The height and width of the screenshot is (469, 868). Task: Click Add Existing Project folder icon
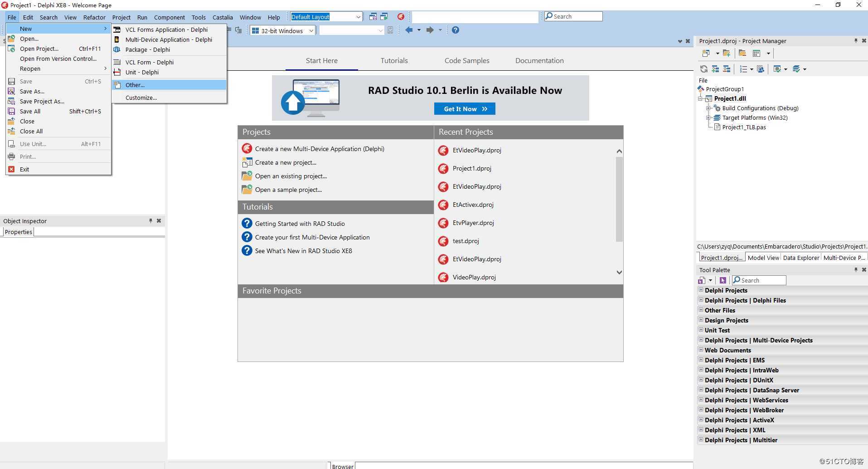tap(726, 54)
